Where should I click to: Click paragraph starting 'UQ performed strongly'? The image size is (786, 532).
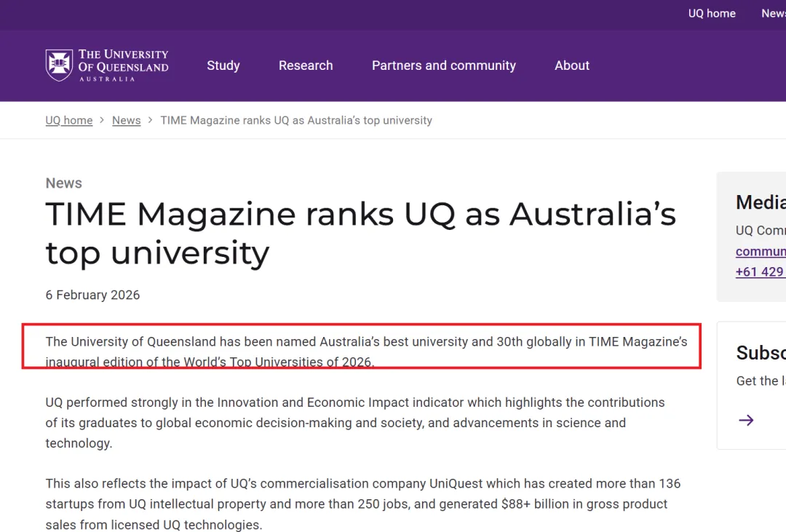tap(355, 423)
